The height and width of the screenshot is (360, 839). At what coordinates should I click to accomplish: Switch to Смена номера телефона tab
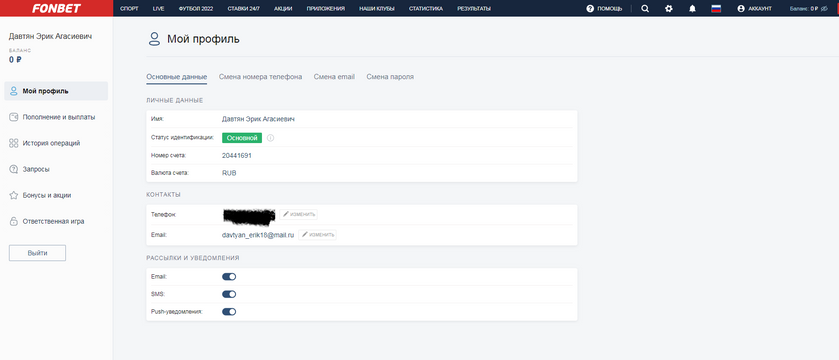(x=261, y=77)
